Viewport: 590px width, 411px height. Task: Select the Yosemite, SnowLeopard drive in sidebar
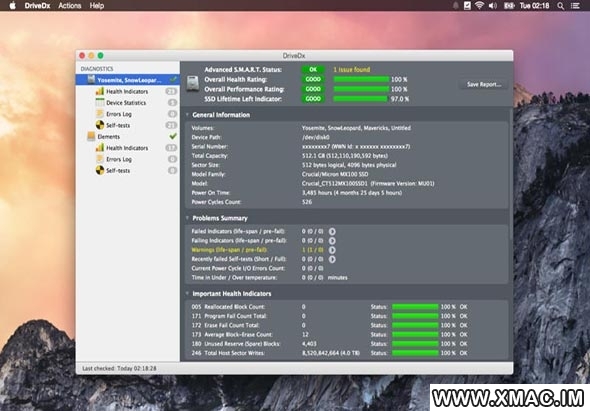[x=128, y=80]
